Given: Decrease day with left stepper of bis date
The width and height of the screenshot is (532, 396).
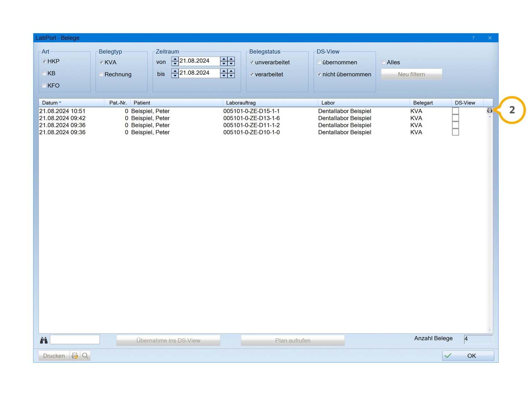Looking at the screenshot, I should point(175,76).
